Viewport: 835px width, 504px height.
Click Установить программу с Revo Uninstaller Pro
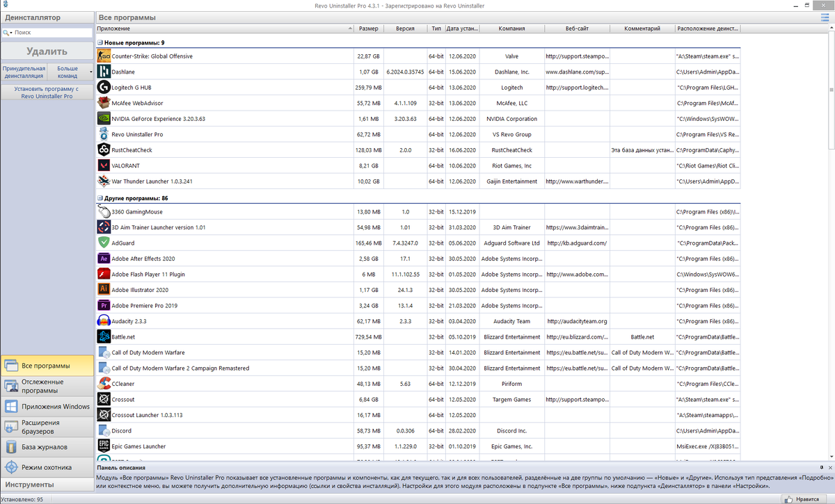(x=47, y=92)
